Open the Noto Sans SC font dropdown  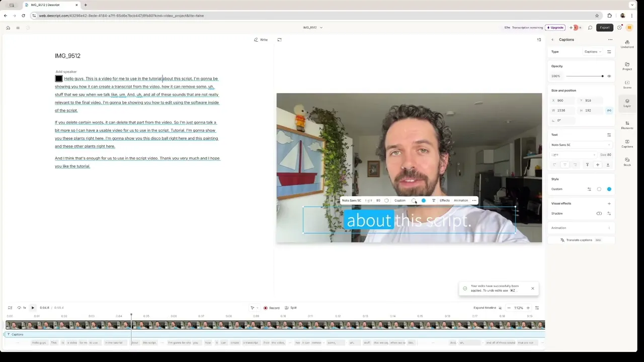(581, 145)
